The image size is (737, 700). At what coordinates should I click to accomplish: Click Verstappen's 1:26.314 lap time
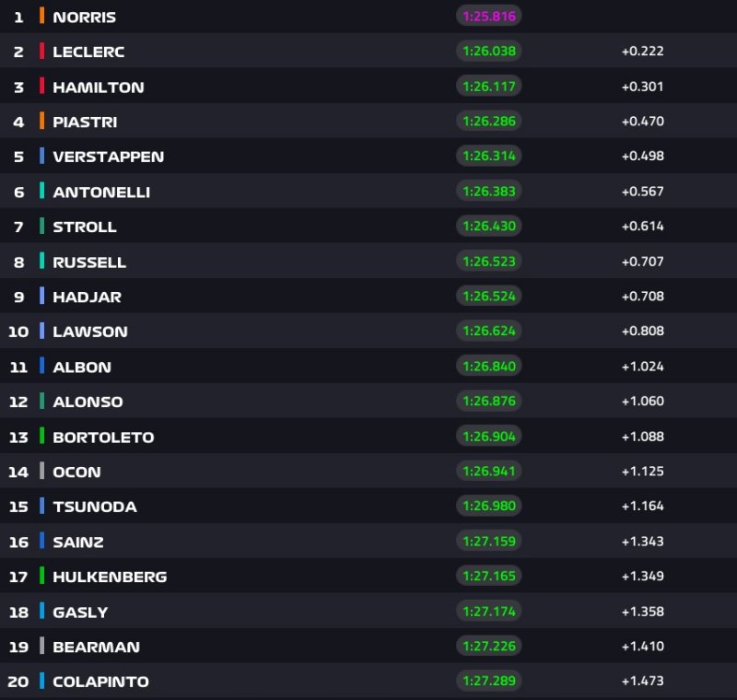click(x=488, y=156)
